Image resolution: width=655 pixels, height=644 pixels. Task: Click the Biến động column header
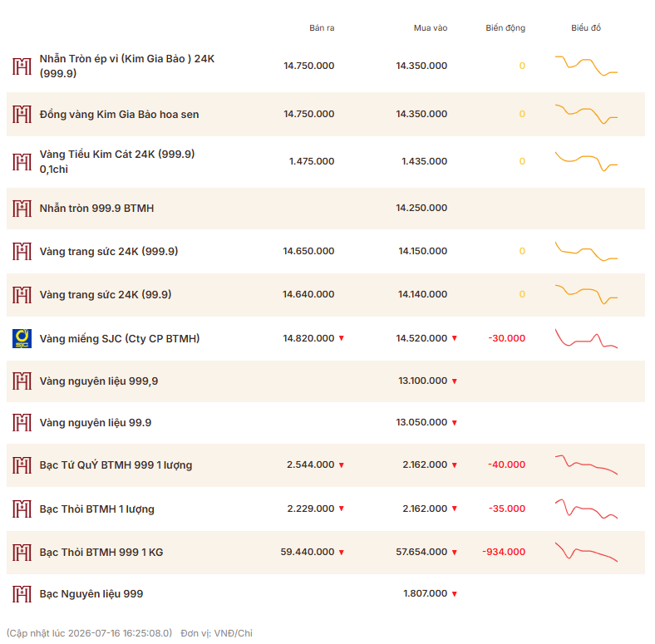click(505, 28)
